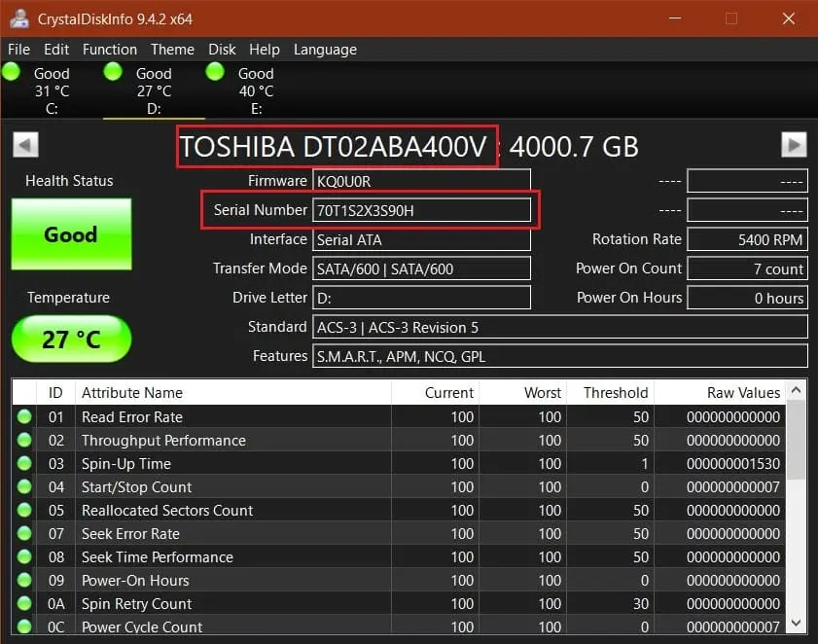
Task: Click the green status dot for drive C:
Action: [11, 71]
